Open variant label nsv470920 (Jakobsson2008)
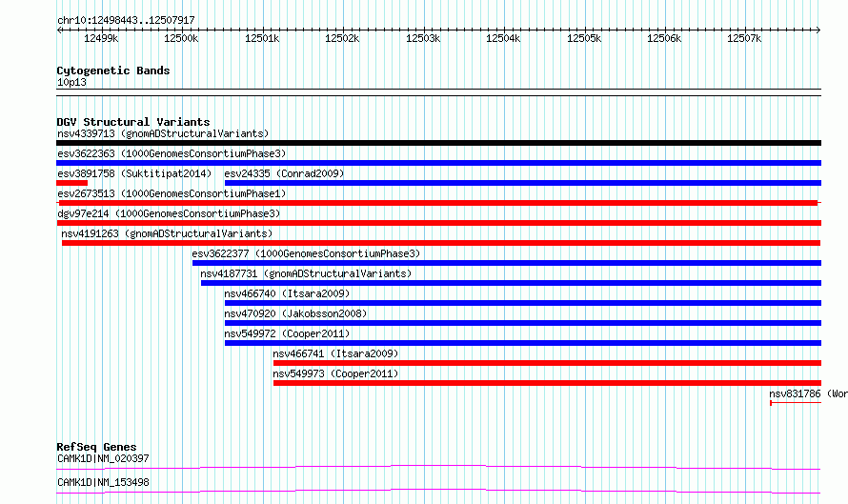This screenshot has width=848, height=504. tap(295, 313)
